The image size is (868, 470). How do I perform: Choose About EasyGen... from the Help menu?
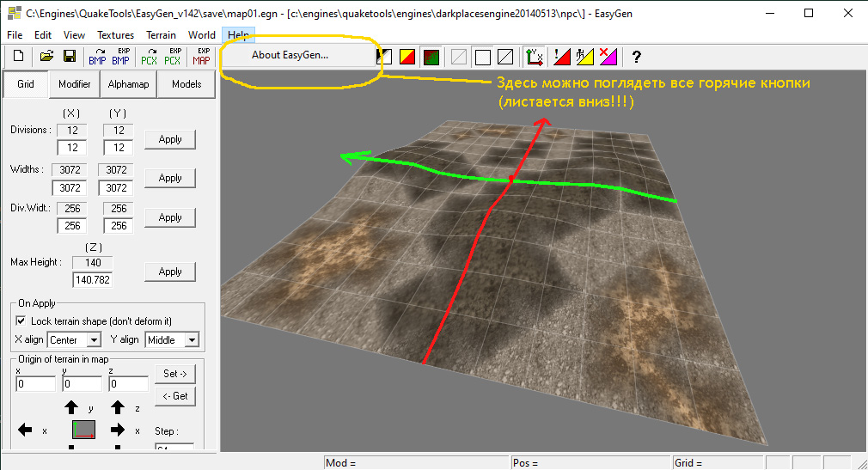point(297,55)
